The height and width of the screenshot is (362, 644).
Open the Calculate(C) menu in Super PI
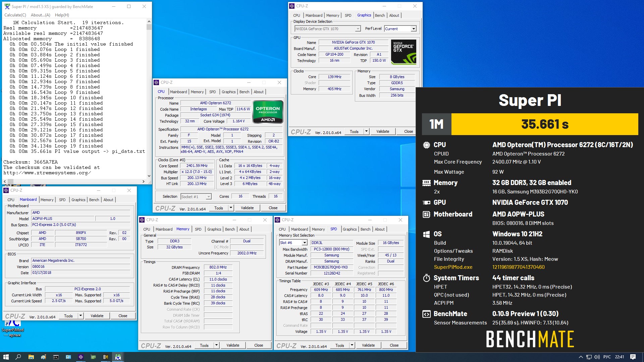pos(15,15)
